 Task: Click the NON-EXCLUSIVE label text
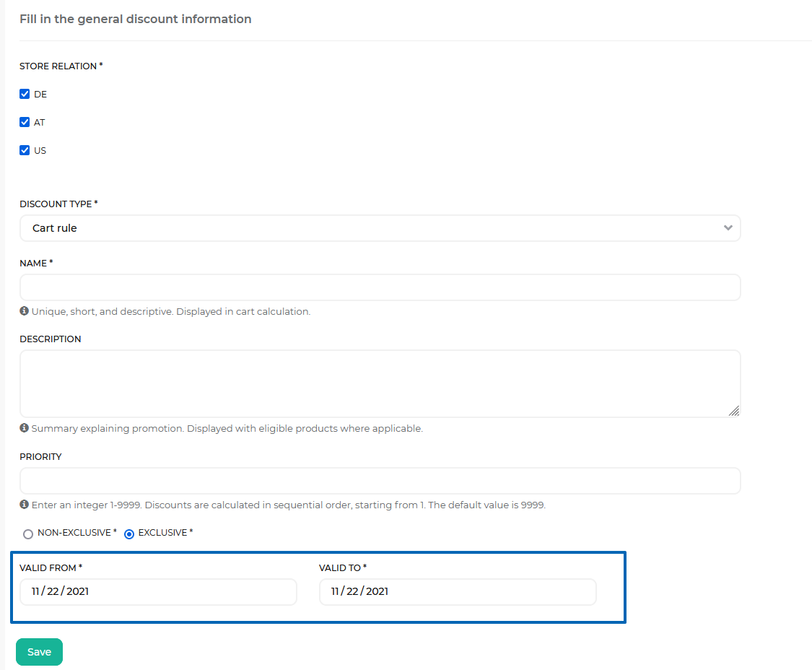click(x=77, y=533)
